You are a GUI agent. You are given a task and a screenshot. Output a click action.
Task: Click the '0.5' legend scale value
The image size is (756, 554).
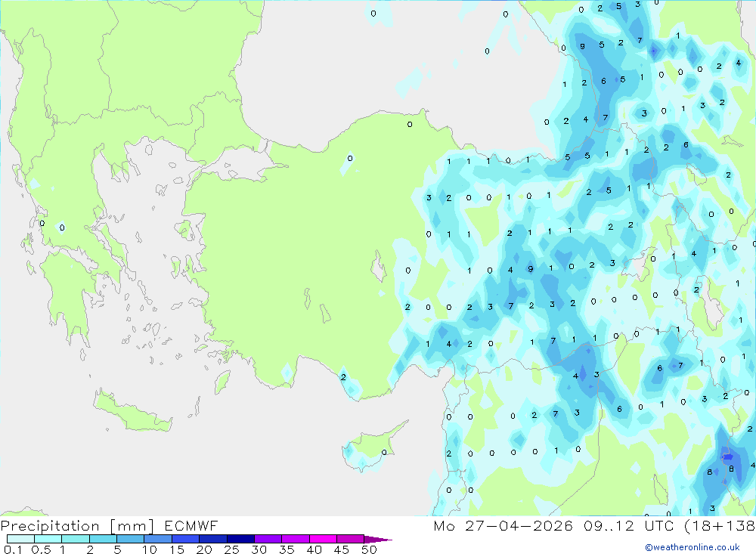click(41, 549)
